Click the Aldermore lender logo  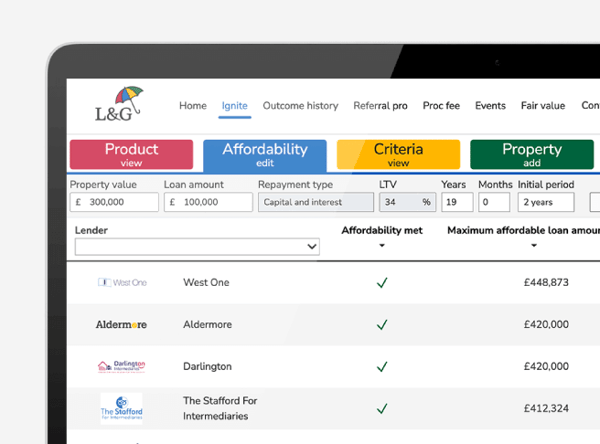(x=121, y=325)
